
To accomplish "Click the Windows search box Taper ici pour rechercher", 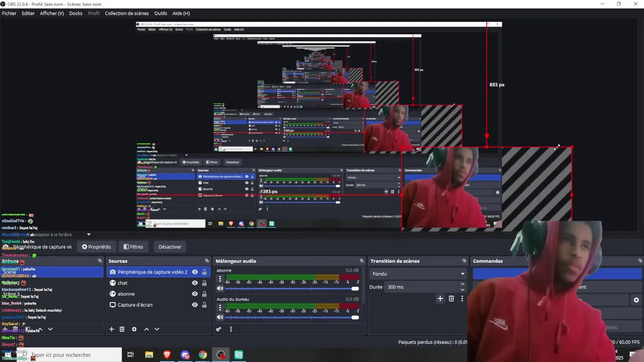I will [69, 355].
